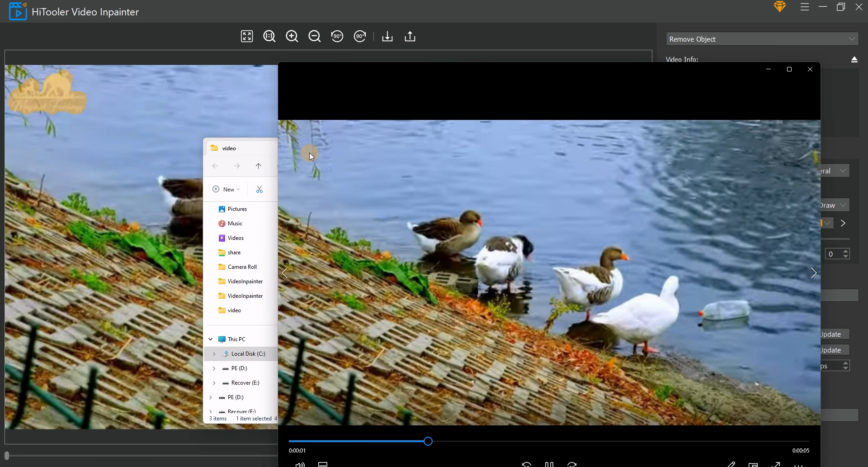Eject the loaded video from Video Info
Image resolution: width=868 pixels, height=467 pixels.
point(854,59)
